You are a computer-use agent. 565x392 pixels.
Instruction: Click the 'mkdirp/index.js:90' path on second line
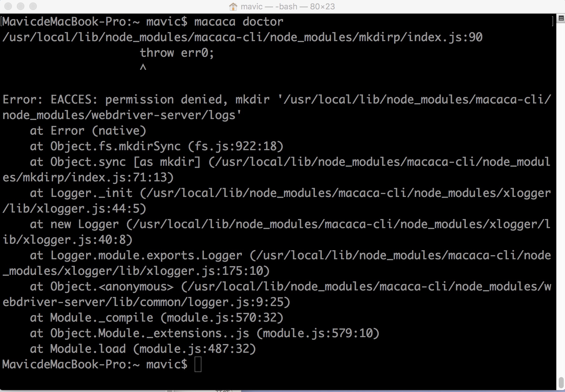421,37
